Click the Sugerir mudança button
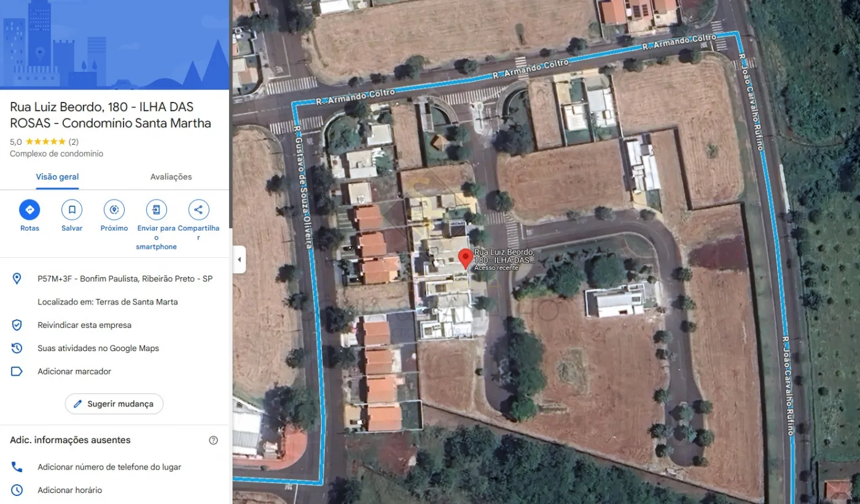 coord(114,404)
